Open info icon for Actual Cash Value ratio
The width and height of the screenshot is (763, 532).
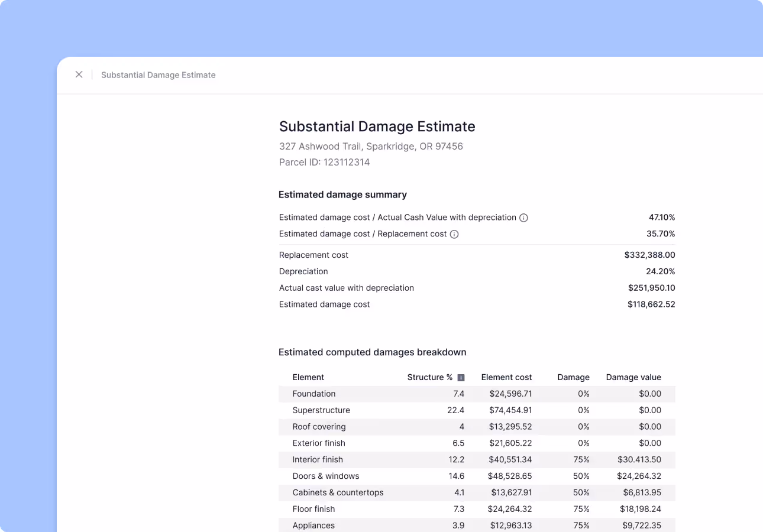coord(523,218)
